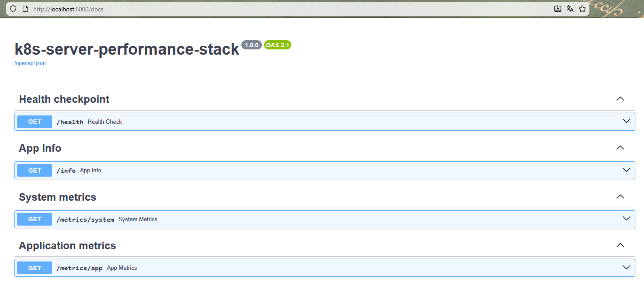Collapse the Health checkpoint section

(620, 99)
